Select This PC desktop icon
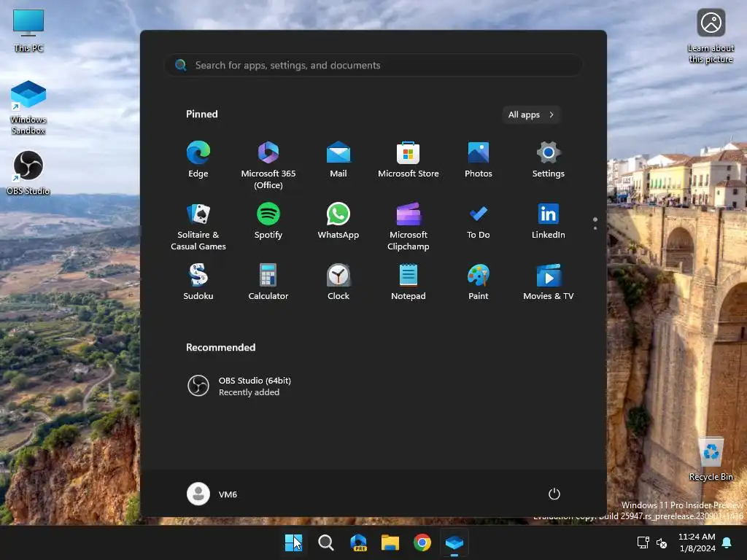The image size is (747, 560). 28,31
